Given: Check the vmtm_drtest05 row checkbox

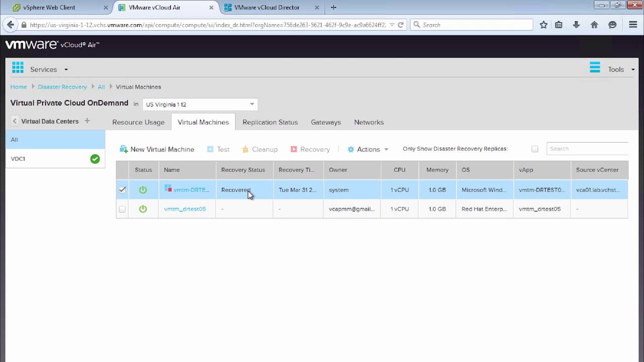Looking at the screenshot, I should pos(122,209).
